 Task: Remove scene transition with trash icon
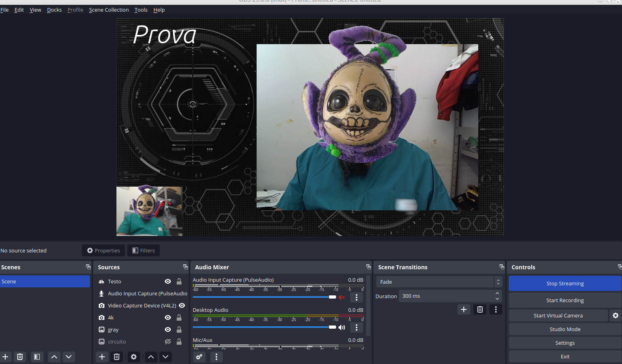[x=480, y=309]
